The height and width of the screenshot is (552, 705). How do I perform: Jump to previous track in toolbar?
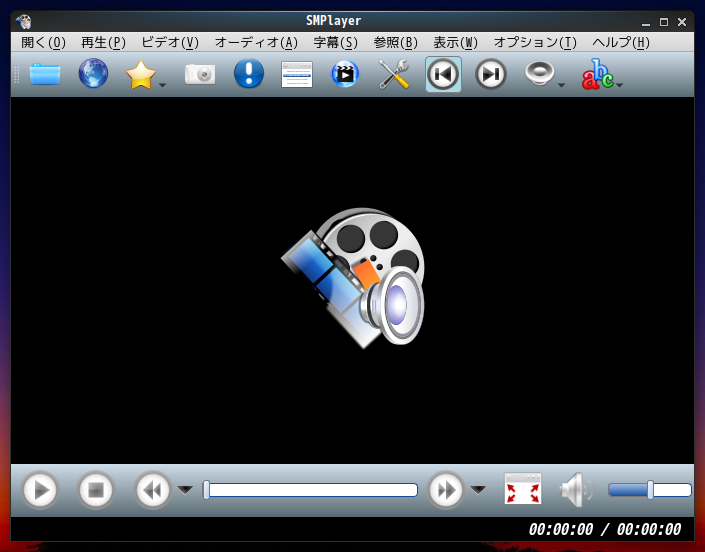[x=443, y=74]
